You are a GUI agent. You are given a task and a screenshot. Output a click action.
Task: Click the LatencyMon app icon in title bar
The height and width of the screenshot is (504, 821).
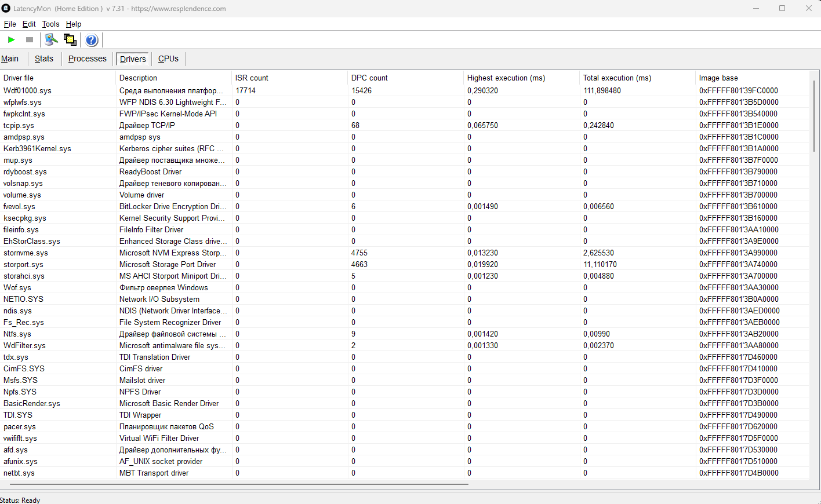(6, 8)
